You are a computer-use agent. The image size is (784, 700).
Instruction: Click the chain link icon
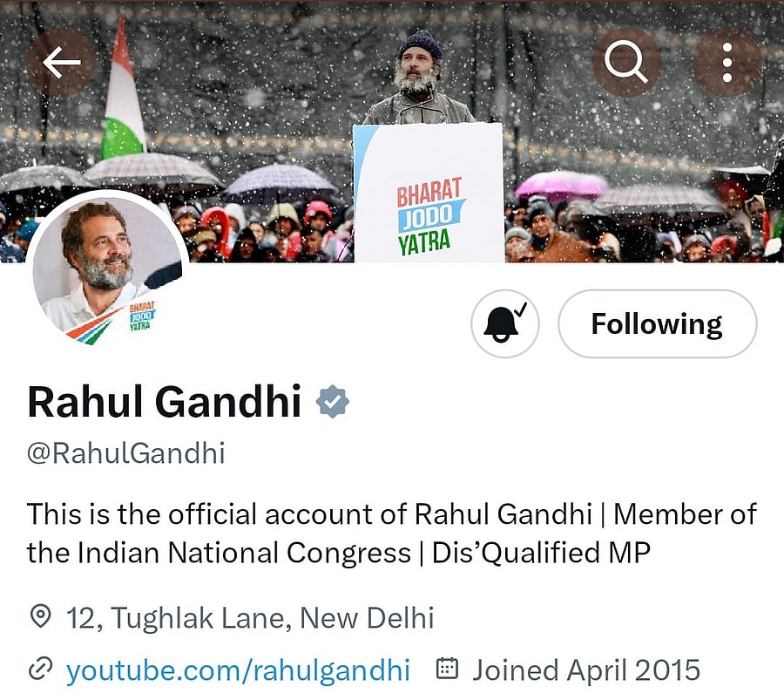coord(40,669)
